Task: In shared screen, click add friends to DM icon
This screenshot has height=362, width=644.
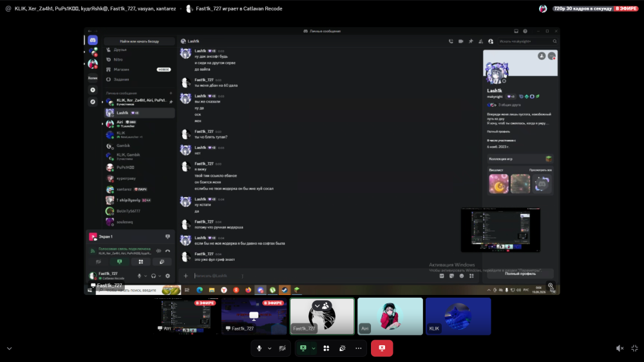Action: pyautogui.click(x=480, y=41)
